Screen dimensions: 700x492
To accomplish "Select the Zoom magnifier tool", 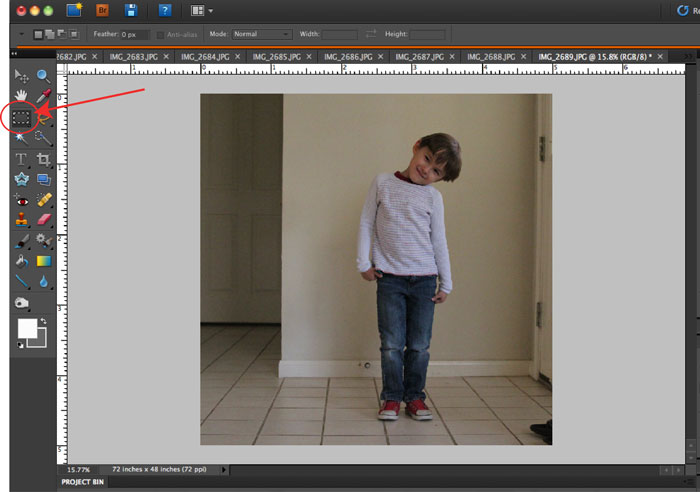I will 43,76.
